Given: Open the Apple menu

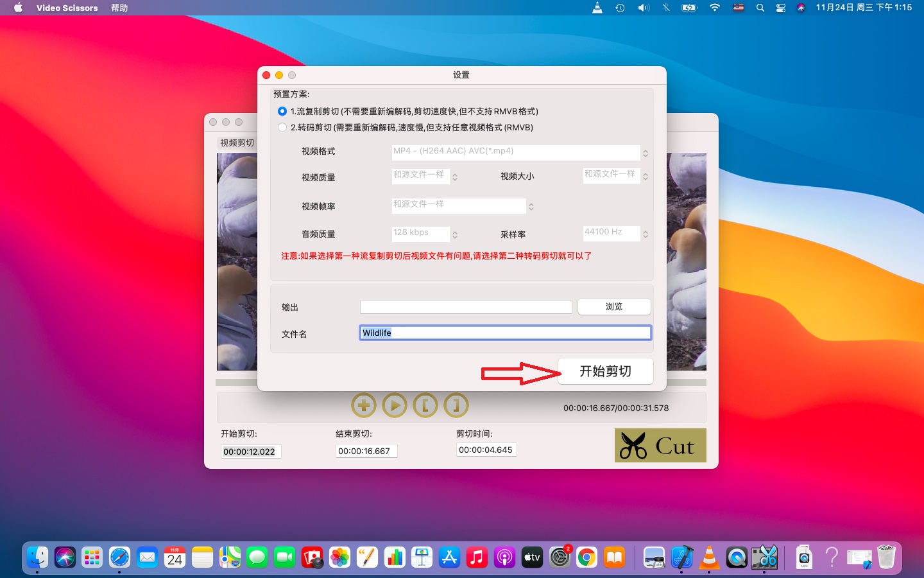Looking at the screenshot, I should point(18,8).
